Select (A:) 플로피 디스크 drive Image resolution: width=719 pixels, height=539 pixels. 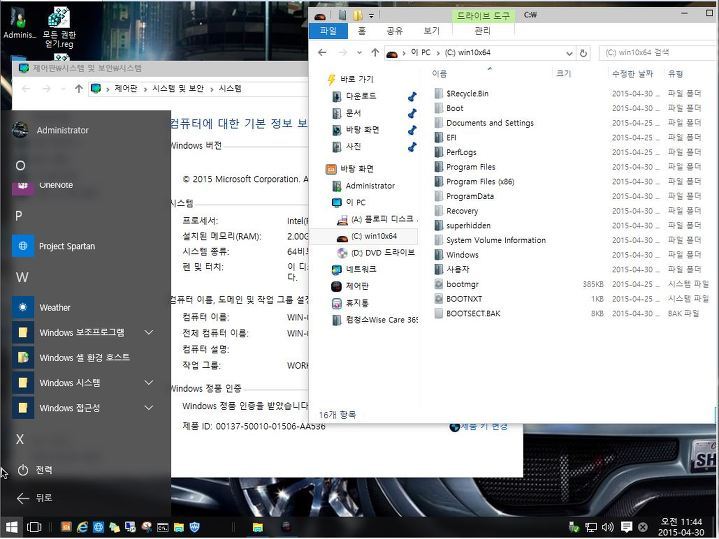(382, 219)
